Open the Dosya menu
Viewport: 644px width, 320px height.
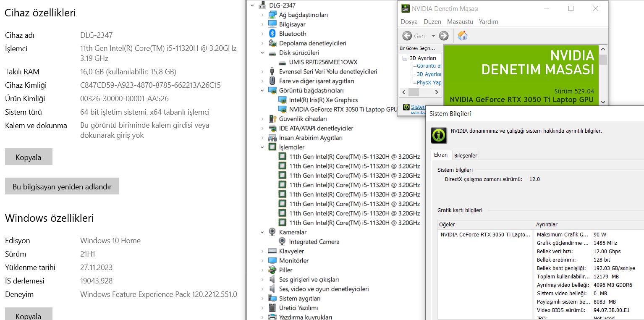coord(409,22)
